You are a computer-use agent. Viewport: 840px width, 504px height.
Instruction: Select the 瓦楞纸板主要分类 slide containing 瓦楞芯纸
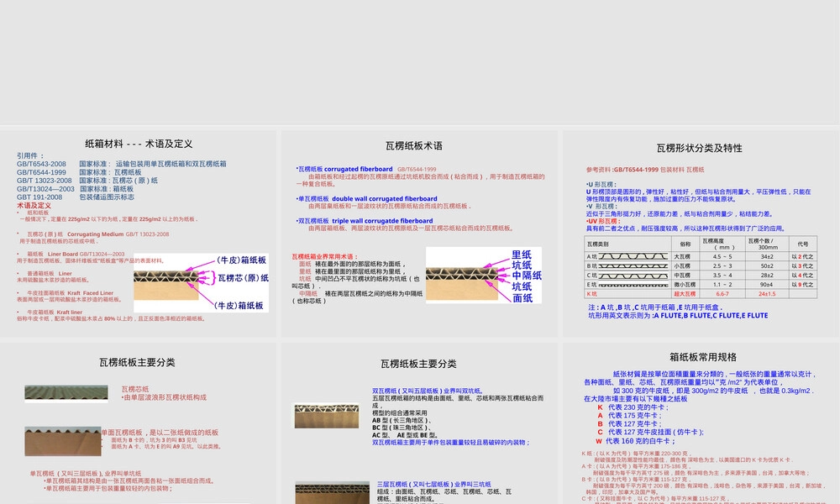(139, 423)
